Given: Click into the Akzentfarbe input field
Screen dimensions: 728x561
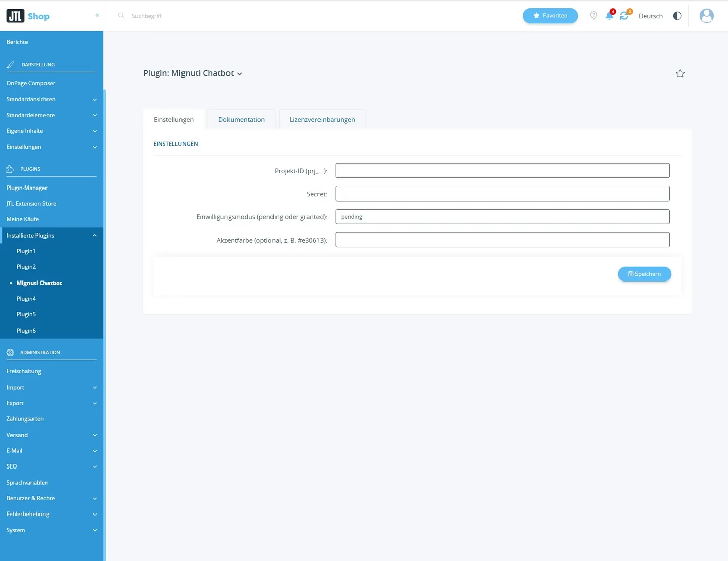Looking at the screenshot, I should 503,240.
